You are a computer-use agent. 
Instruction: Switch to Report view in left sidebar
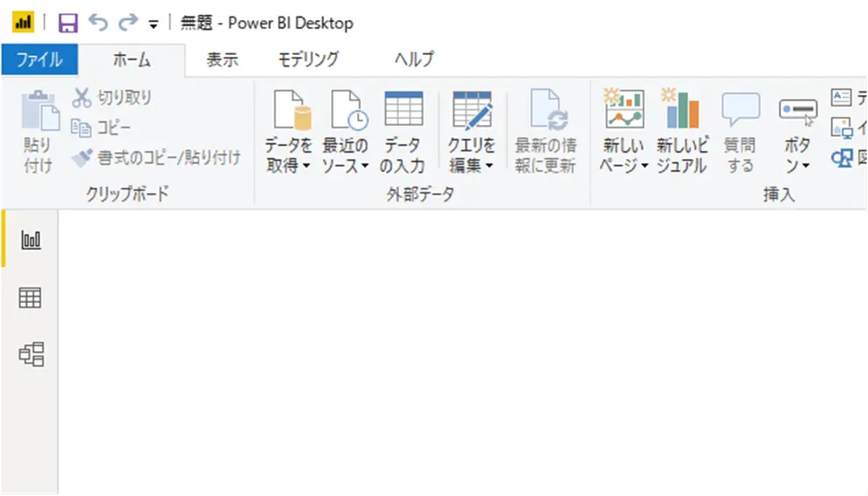(31, 239)
